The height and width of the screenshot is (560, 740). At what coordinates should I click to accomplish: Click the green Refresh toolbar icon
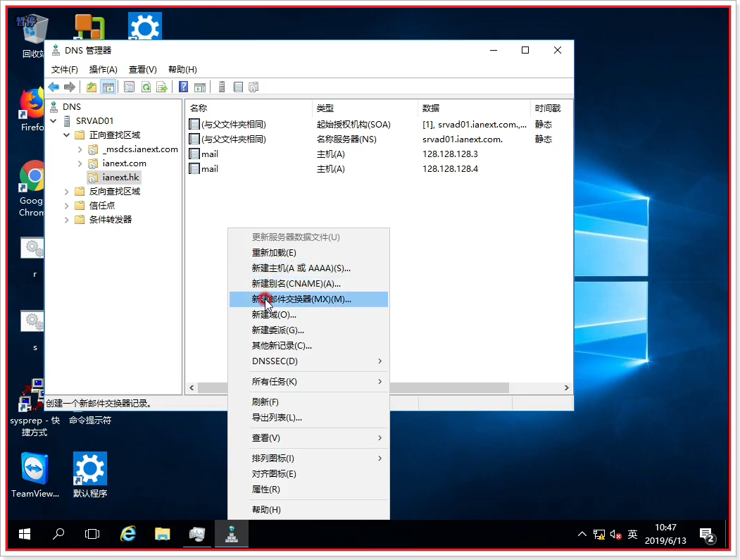(x=146, y=87)
